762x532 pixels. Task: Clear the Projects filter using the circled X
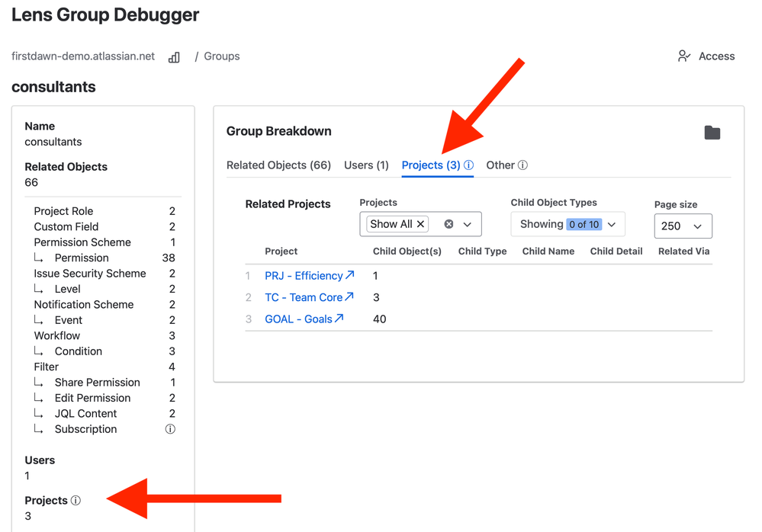click(449, 224)
